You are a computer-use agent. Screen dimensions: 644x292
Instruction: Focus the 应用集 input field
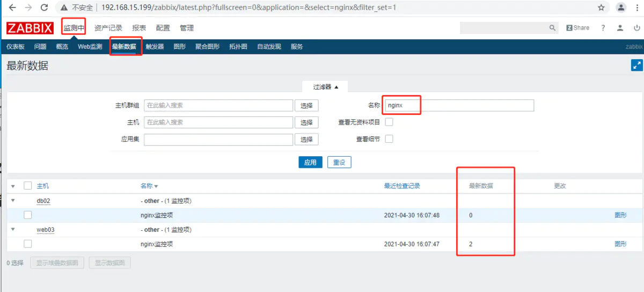coord(218,140)
